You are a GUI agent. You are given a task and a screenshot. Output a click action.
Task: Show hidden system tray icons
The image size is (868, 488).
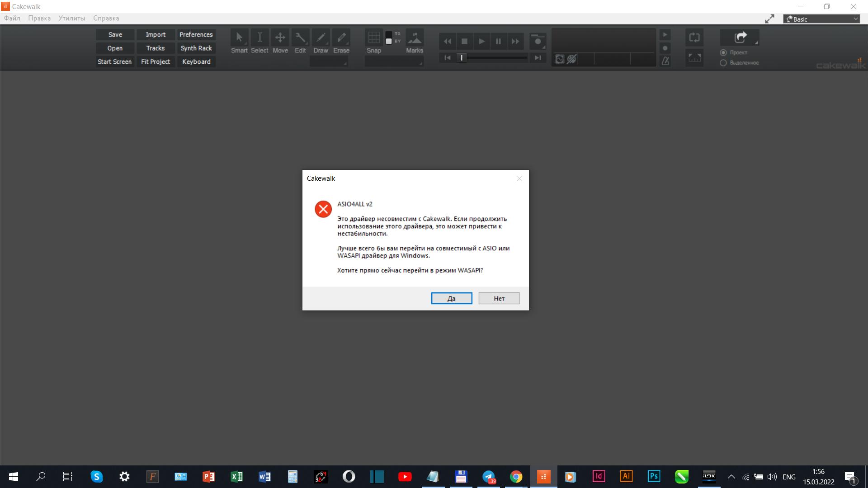[731, 477]
